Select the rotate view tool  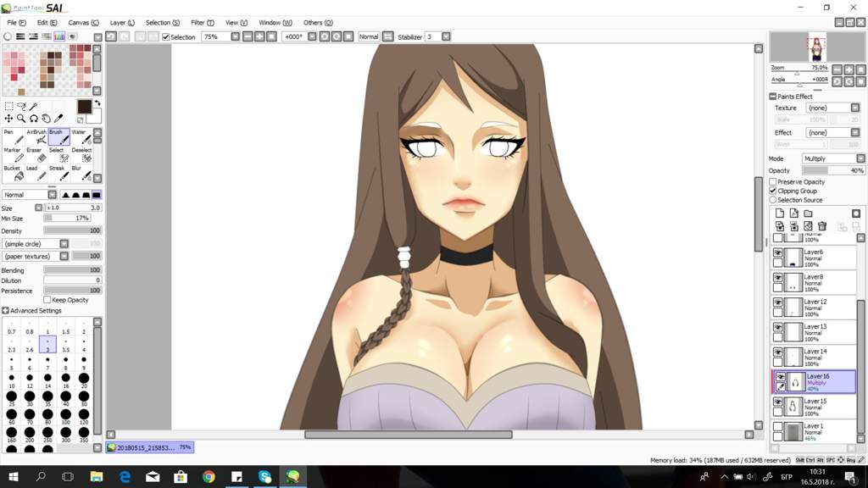[x=34, y=119]
